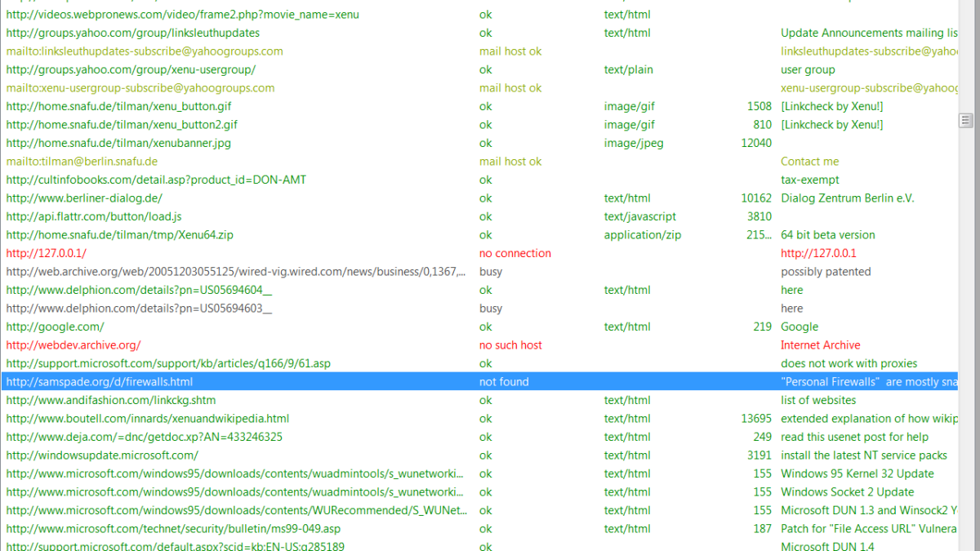
Task: Click the mailto:linksleuthupdates-subscribe address entry
Action: 145,51
